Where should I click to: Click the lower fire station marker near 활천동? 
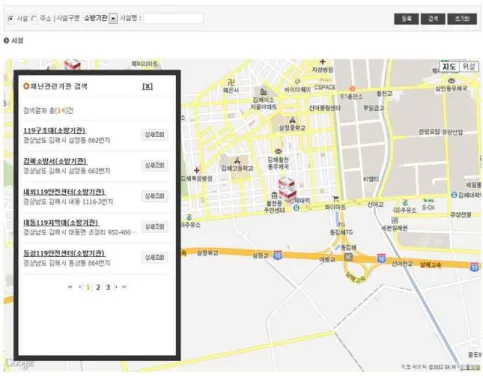pyautogui.click(x=287, y=193)
